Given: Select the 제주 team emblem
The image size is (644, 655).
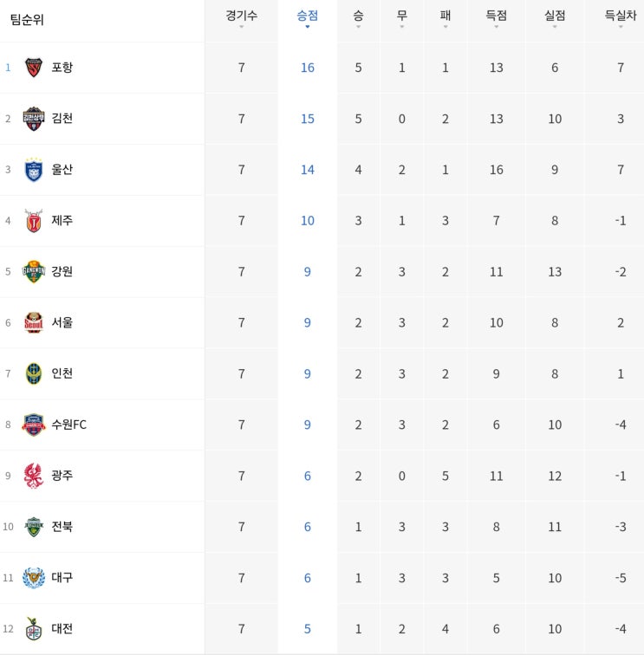Looking at the screenshot, I should 34,221.
